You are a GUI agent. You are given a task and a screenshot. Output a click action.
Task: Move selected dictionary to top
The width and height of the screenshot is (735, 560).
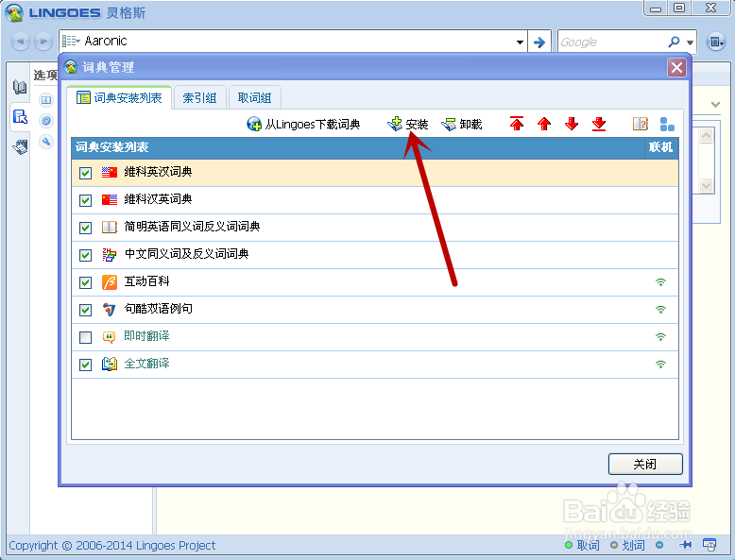click(517, 124)
